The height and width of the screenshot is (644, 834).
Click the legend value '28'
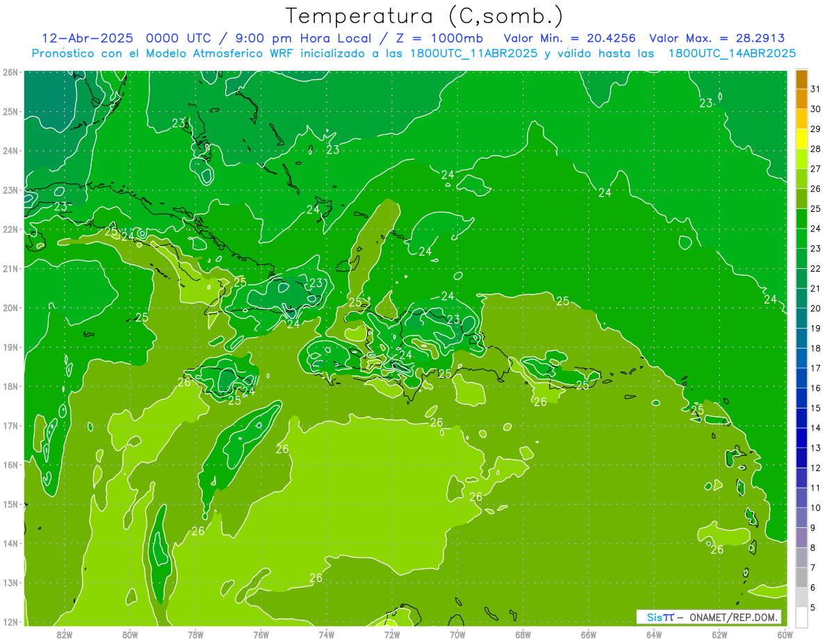coord(816,149)
